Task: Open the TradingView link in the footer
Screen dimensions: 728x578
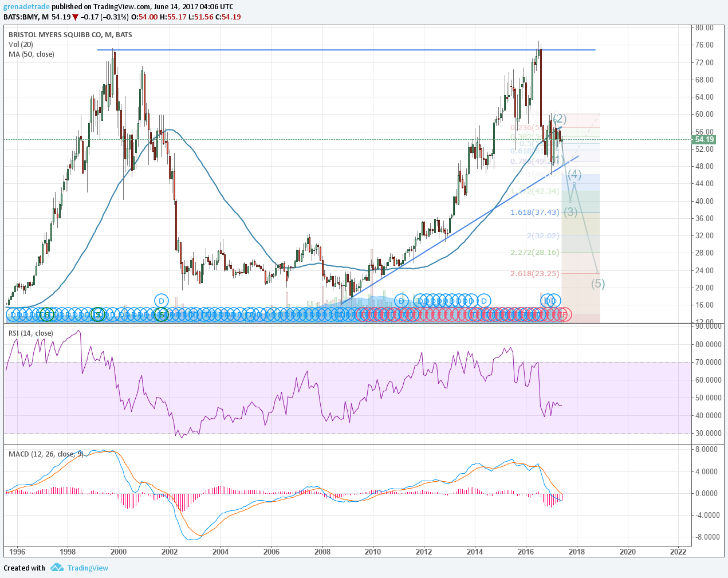Action: [x=88, y=568]
